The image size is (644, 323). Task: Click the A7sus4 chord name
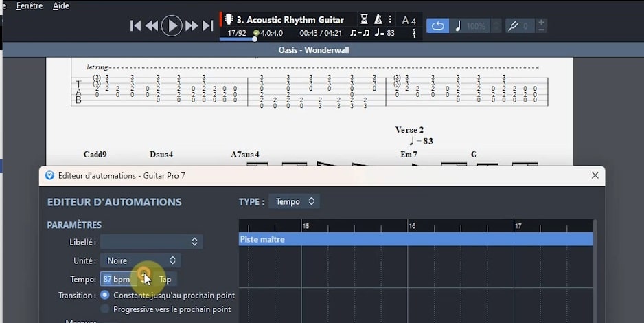[x=245, y=155]
